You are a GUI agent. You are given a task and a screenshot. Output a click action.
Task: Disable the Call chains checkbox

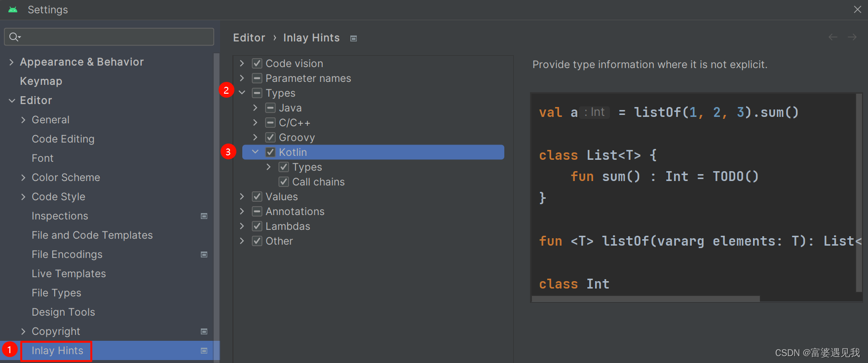(x=284, y=182)
